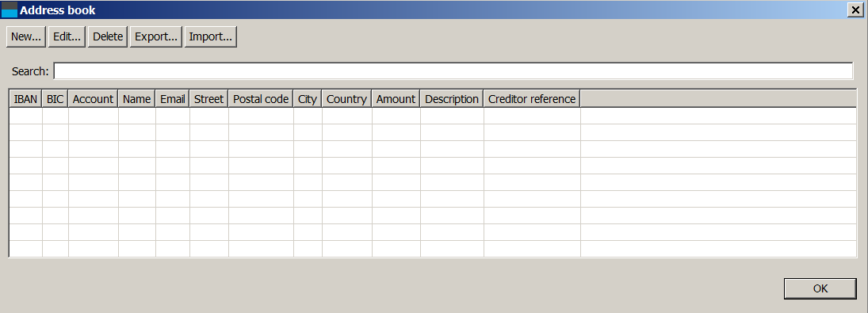Sort by the Description column header
Viewport: 868px width, 313px height.
452,99
